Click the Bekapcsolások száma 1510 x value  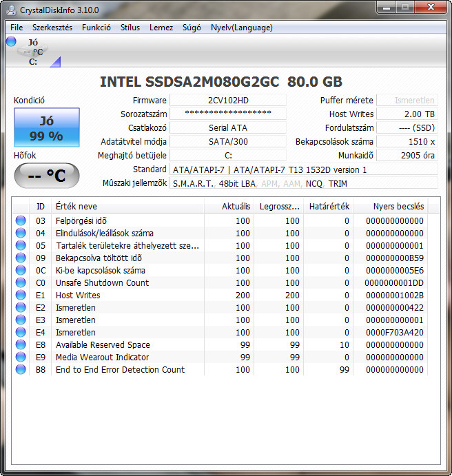[x=407, y=141]
